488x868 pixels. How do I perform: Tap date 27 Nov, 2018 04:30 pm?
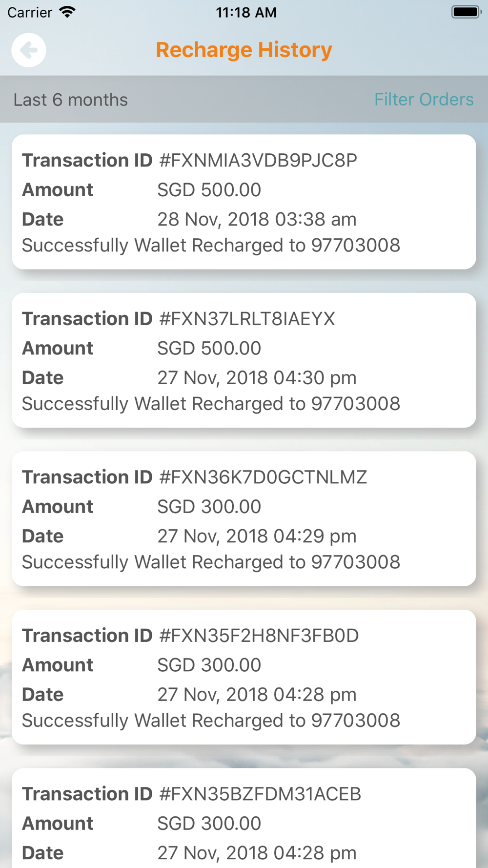pos(257,378)
